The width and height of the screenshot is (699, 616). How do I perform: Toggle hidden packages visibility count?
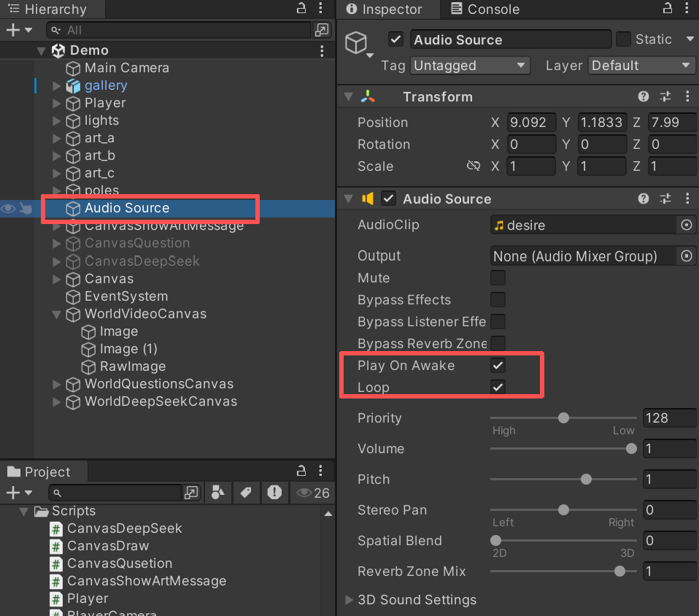pos(313,493)
